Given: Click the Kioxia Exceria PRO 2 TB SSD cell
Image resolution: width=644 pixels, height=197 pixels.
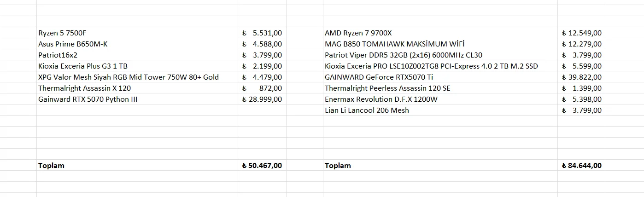Looking at the screenshot, I should click(x=440, y=66).
